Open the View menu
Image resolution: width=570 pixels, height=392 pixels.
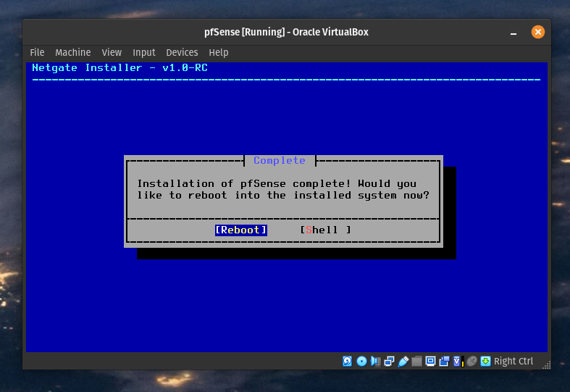pos(112,52)
